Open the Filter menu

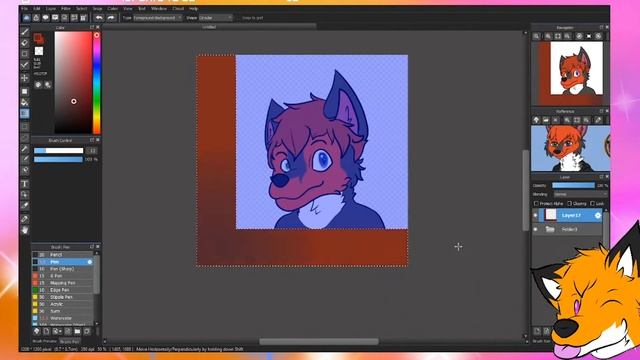tap(66, 9)
